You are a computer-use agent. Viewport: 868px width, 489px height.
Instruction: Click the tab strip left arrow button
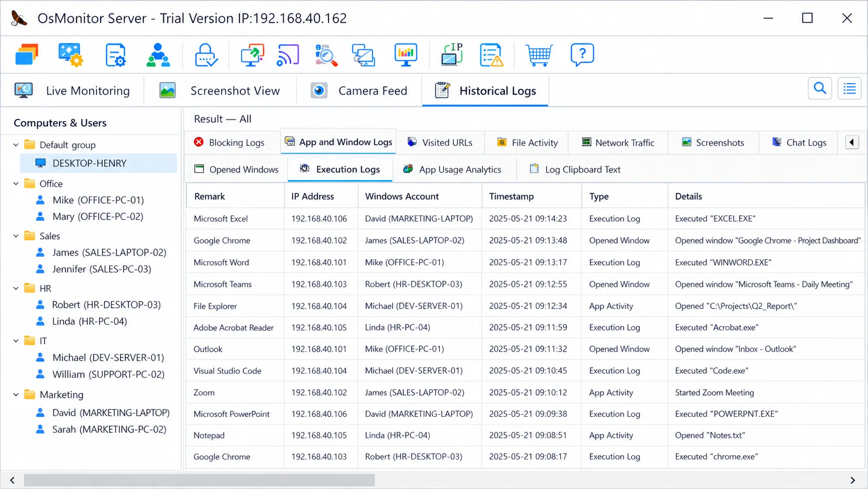pos(852,142)
